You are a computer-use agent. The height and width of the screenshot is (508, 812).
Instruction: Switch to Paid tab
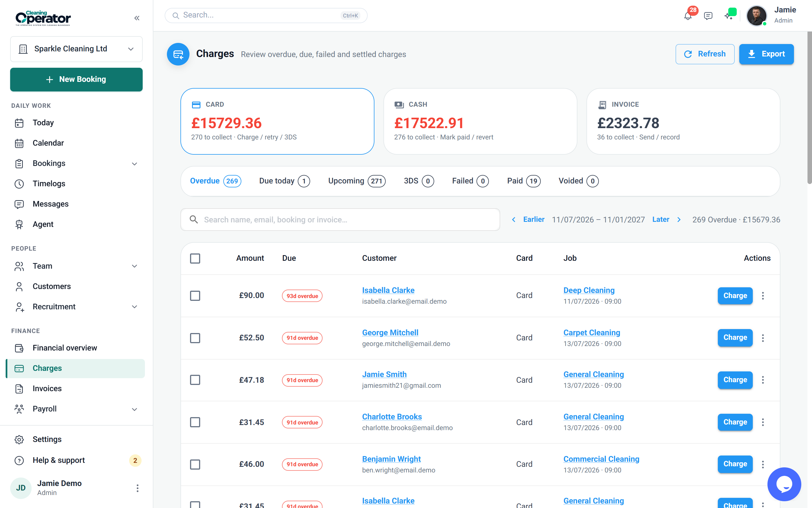click(x=524, y=181)
